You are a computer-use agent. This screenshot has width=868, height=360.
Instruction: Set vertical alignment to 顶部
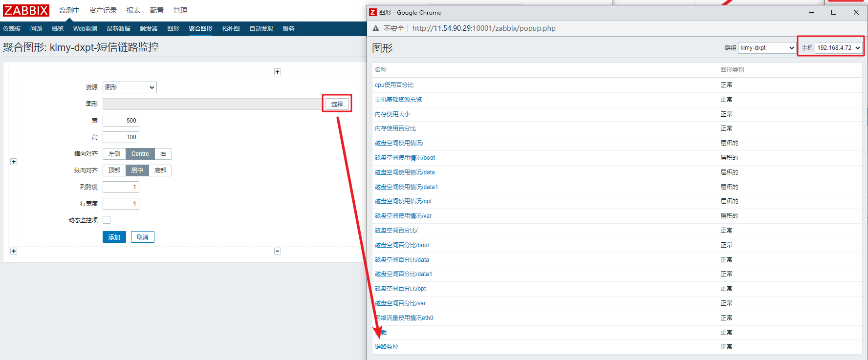(114, 170)
